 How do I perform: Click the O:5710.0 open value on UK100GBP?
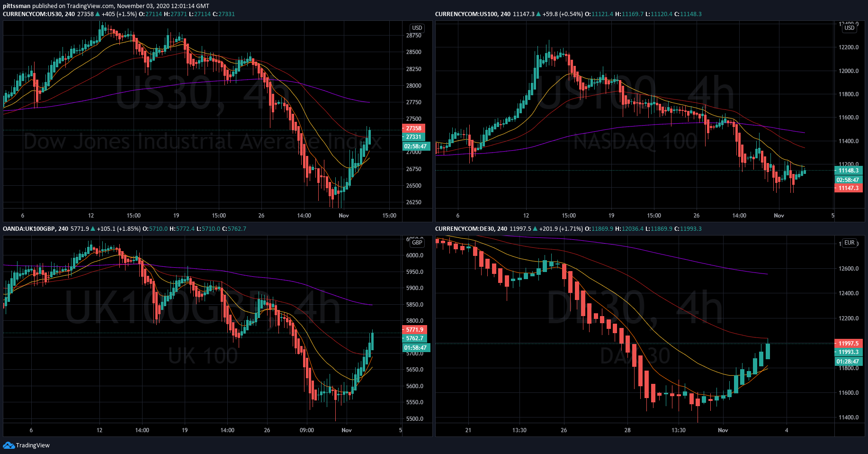click(x=155, y=229)
